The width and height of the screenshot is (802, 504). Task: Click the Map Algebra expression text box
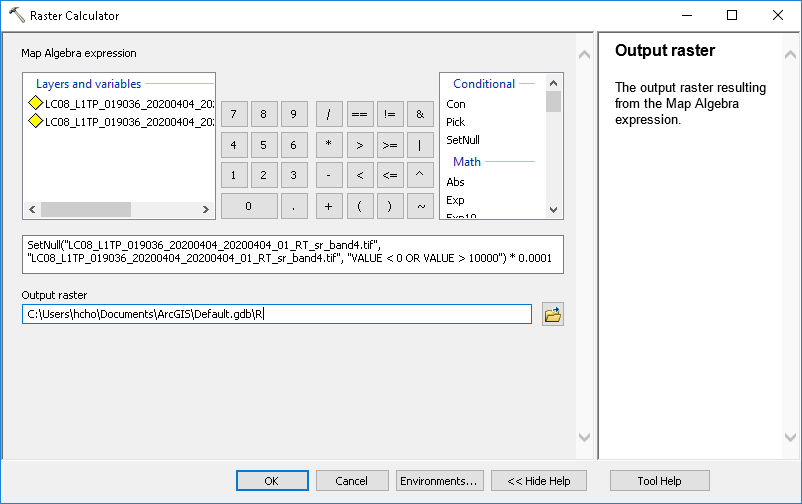click(x=292, y=255)
